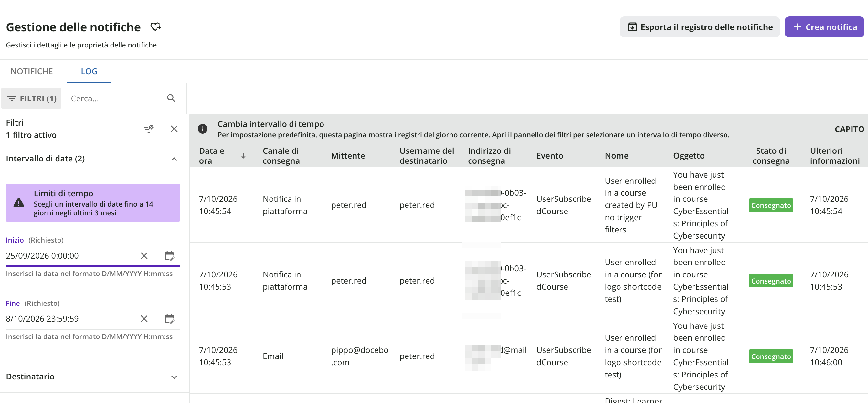Screen dimensions: 868x403
Task: Click the info icon in time interval banner
Action: [x=203, y=129]
